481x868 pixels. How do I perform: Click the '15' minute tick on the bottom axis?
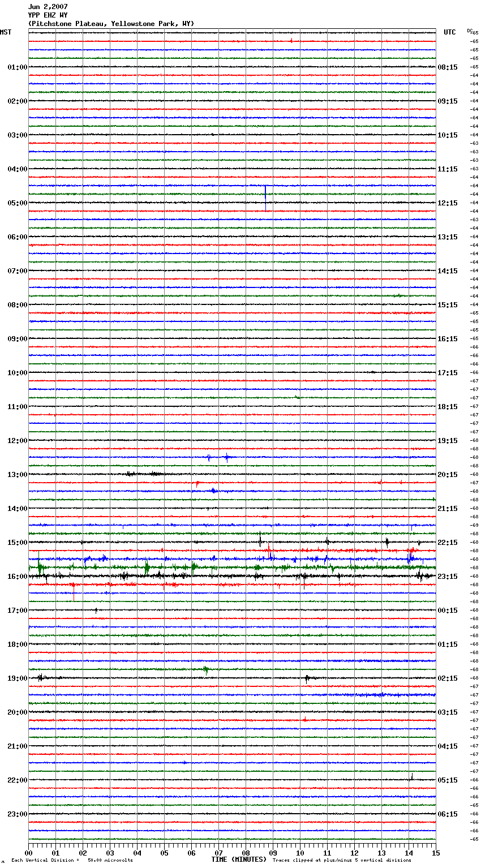tap(436, 853)
